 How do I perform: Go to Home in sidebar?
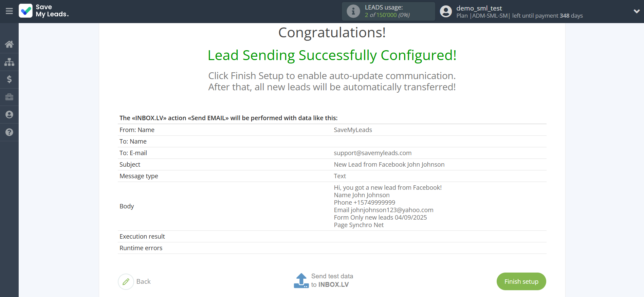[9, 44]
